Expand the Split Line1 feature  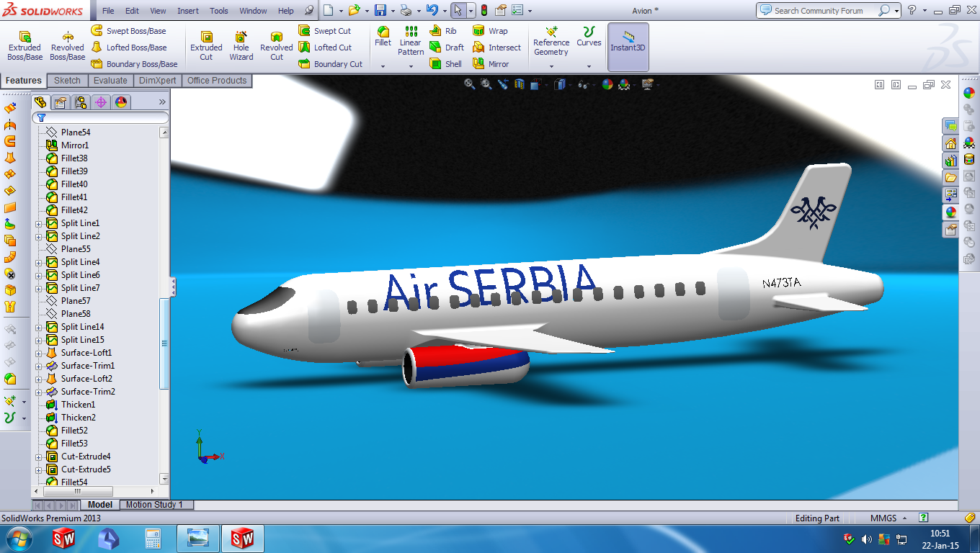(39, 223)
